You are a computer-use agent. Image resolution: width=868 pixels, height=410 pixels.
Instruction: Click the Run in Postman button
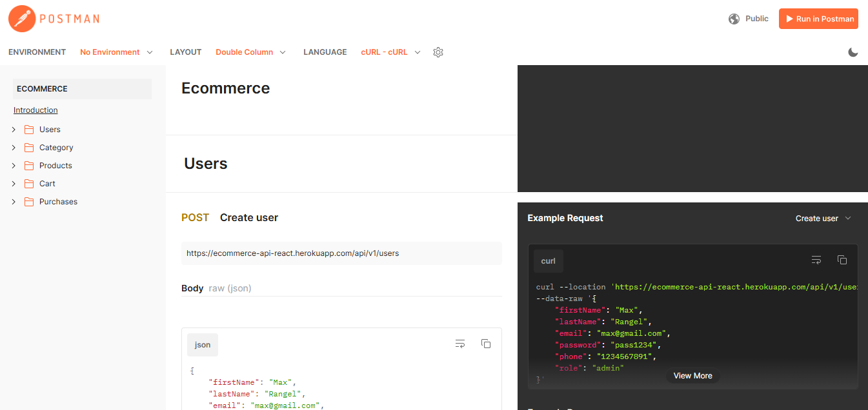click(x=818, y=19)
